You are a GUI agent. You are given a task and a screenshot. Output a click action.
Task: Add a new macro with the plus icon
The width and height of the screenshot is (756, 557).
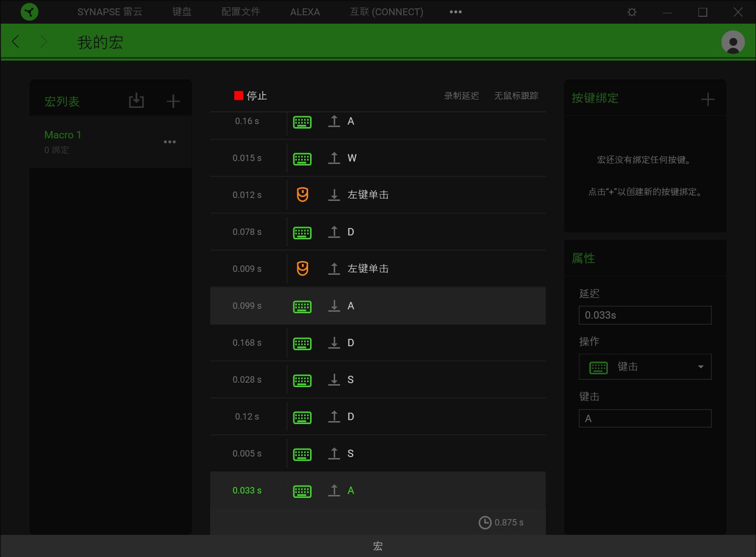(173, 100)
